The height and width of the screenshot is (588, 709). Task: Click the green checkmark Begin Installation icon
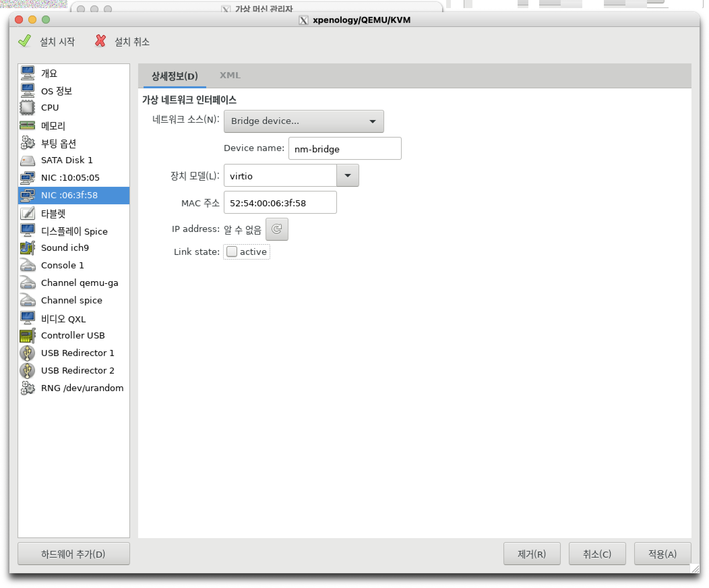point(25,41)
